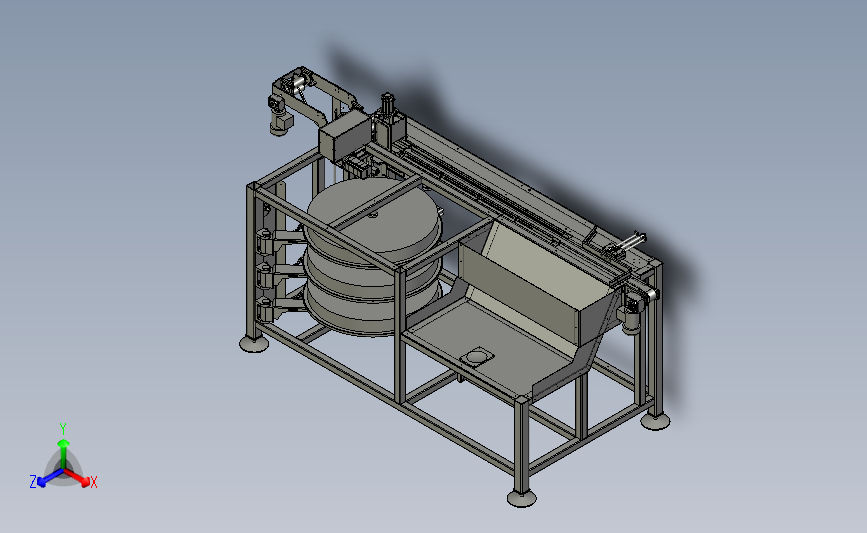Click the blue Z axis of the orientation triad

coord(49,478)
